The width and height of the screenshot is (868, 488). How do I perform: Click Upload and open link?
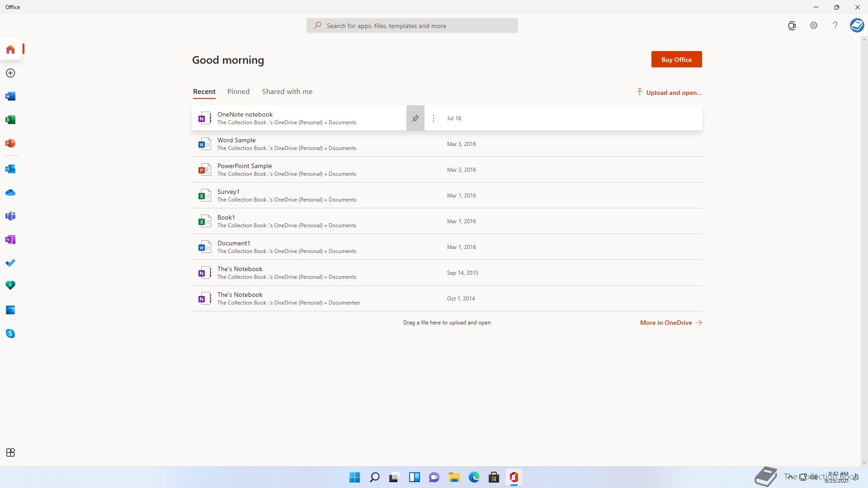(669, 93)
